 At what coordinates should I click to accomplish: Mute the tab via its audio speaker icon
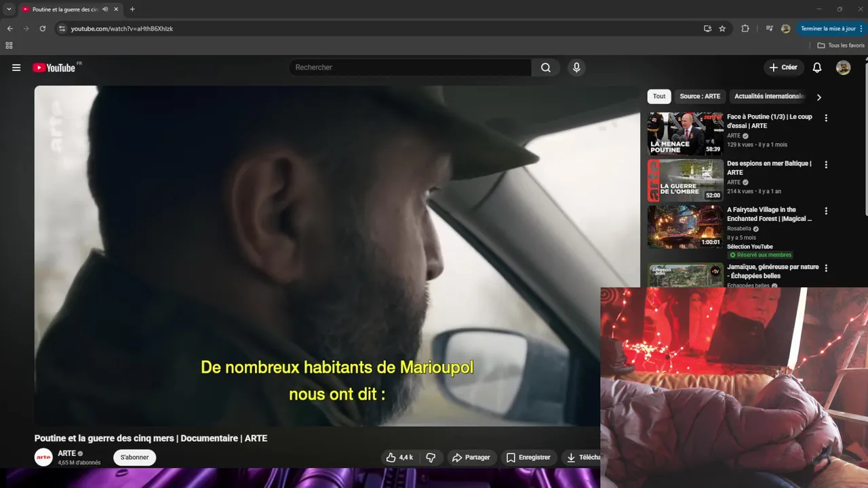pos(105,9)
